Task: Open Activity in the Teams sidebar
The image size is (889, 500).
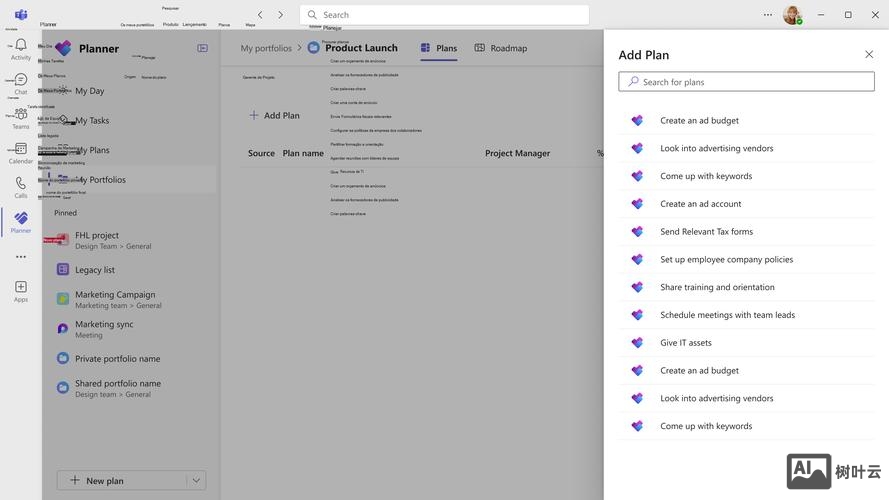Action: coord(20,49)
